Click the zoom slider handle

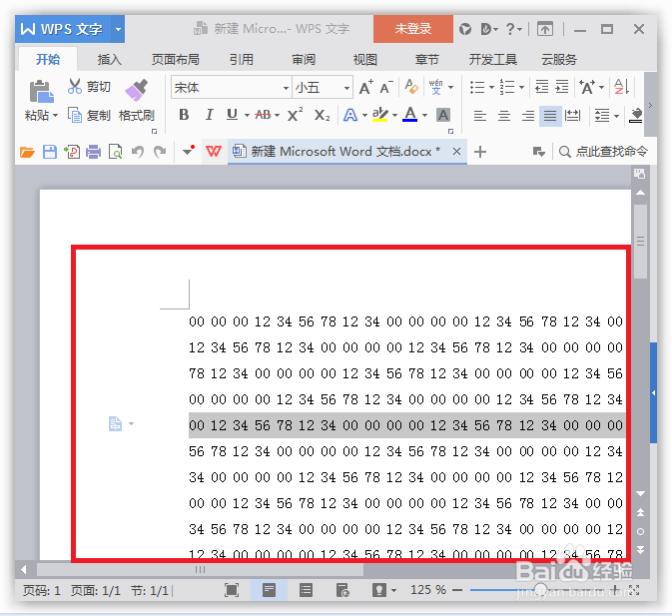tap(541, 590)
